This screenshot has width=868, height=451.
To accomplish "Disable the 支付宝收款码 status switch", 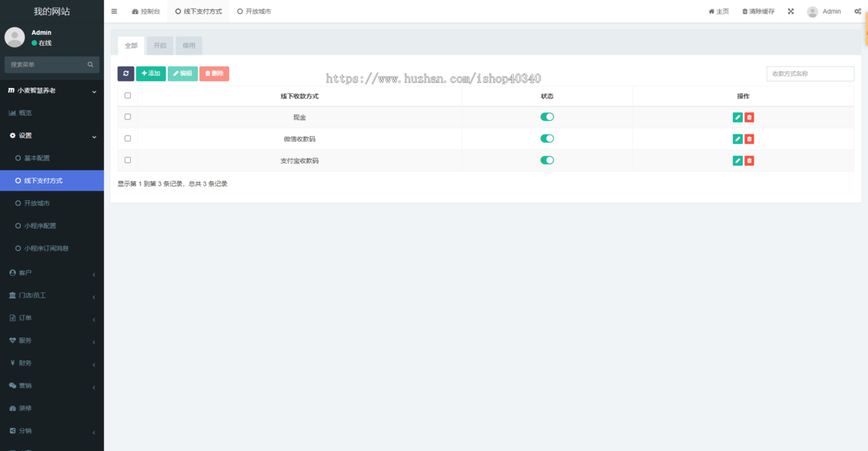I will [x=547, y=160].
